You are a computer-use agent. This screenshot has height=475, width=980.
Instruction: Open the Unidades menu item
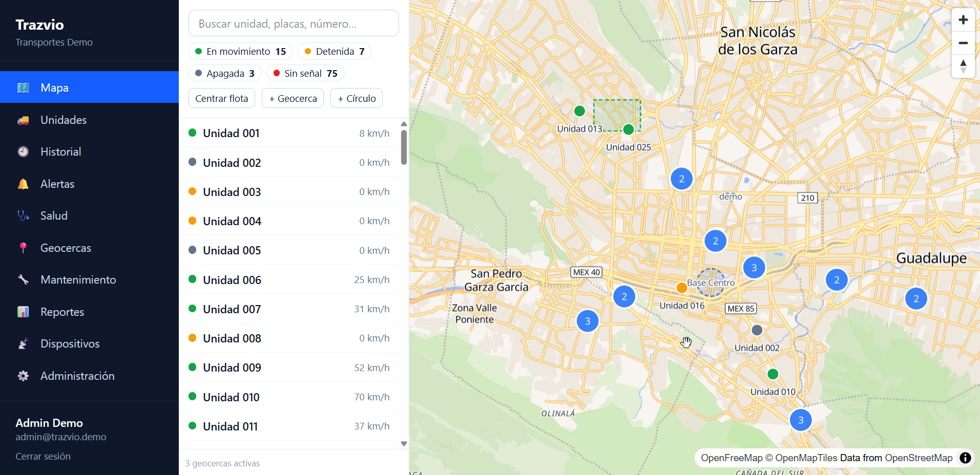89,120
